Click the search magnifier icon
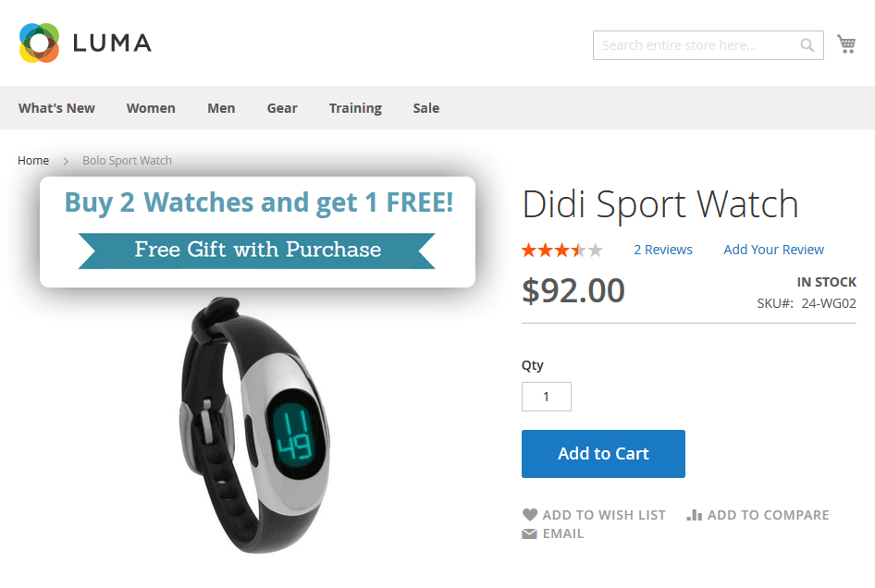Image resolution: width=875 pixels, height=588 pixels. point(807,45)
